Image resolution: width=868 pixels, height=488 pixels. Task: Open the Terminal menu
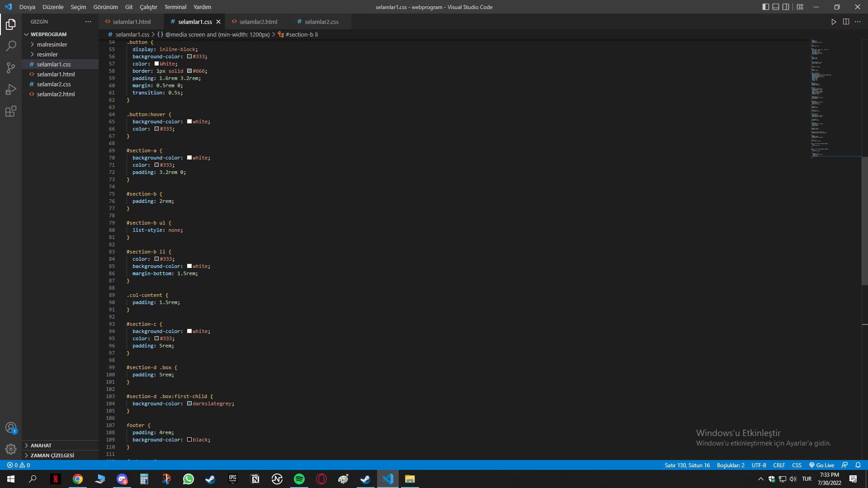pyautogui.click(x=175, y=7)
